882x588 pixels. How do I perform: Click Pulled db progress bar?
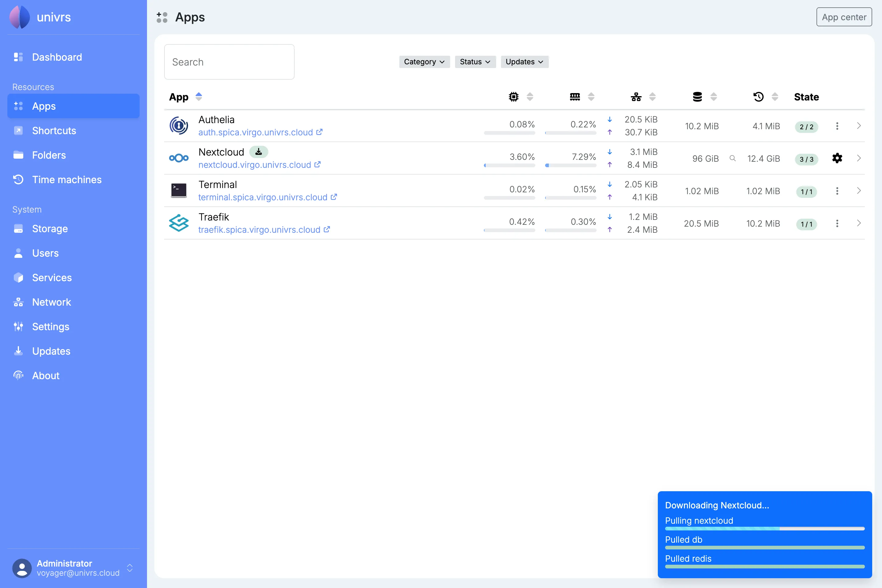765,548
